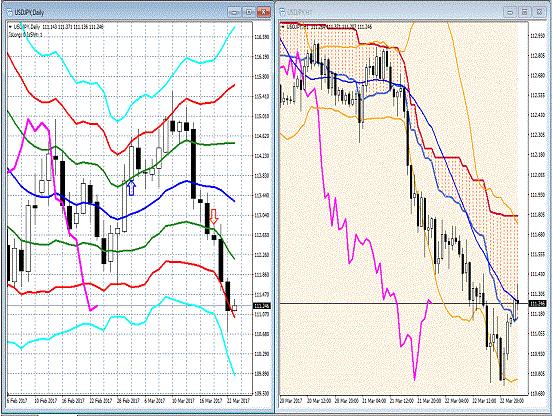Click the current price marker on the Daily price axis

262,306
